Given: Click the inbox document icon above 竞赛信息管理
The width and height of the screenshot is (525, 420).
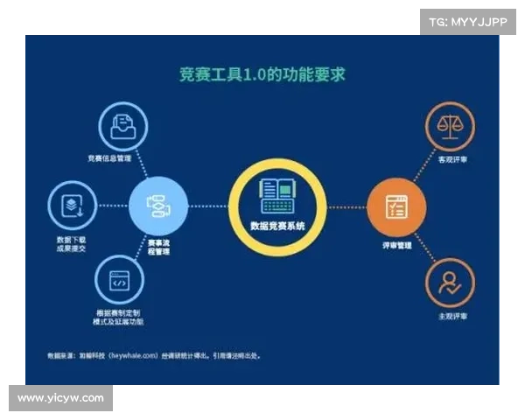Looking at the screenshot, I should tap(123, 126).
